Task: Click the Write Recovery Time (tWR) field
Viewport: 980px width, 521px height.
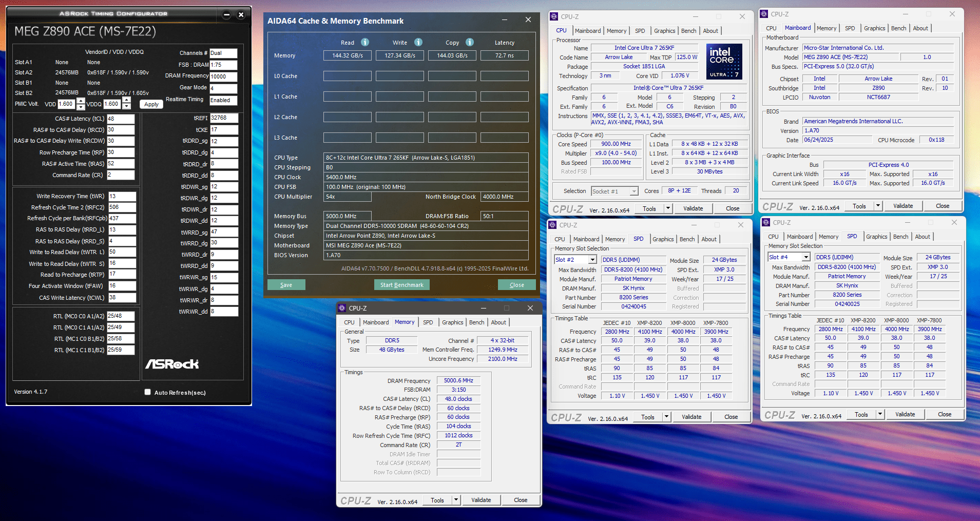Action: click(122, 196)
